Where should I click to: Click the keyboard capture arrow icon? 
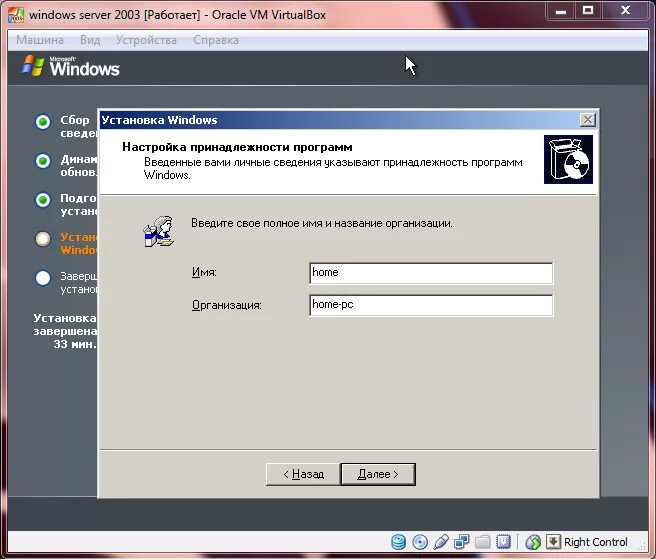tap(553, 542)
